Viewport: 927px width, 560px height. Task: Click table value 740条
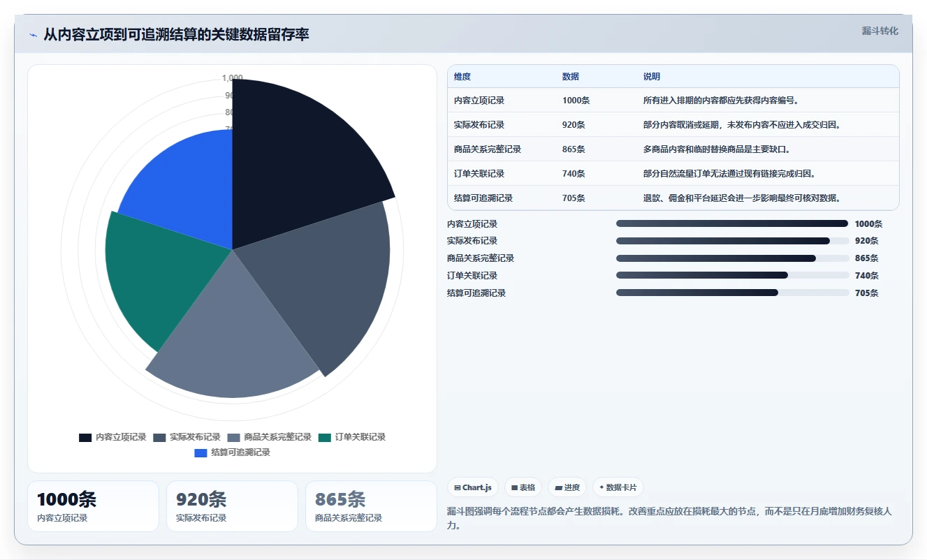pyautogui.click(x=574, y=174)
